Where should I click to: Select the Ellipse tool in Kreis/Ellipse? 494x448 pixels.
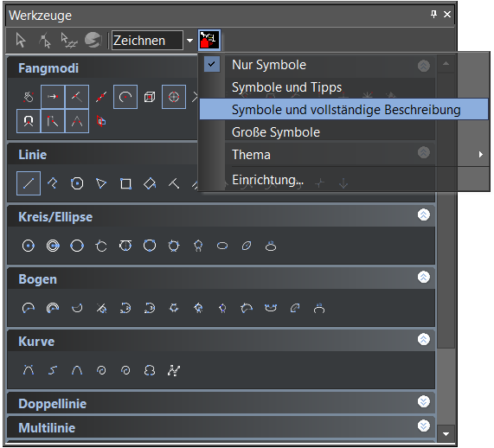point(222,246)
